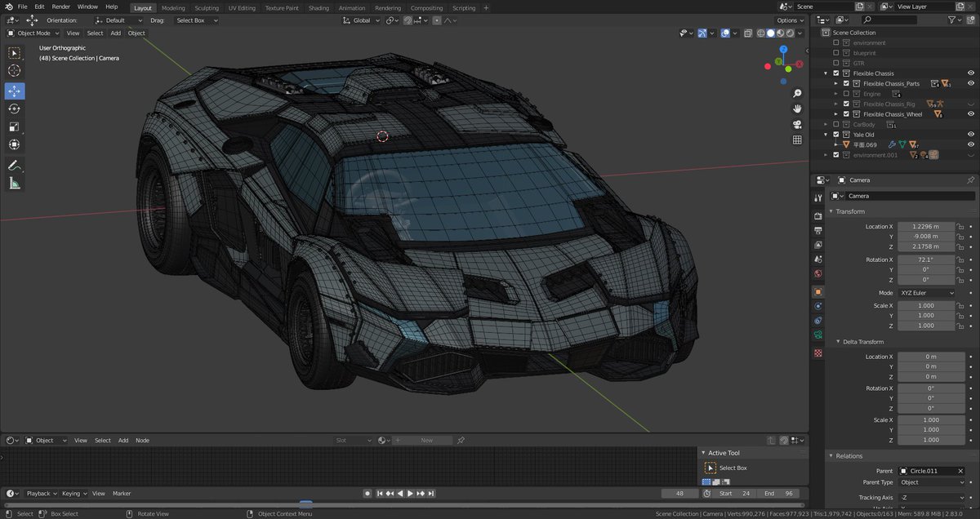Select the Scale tool
980x519 pixels.
15,126
